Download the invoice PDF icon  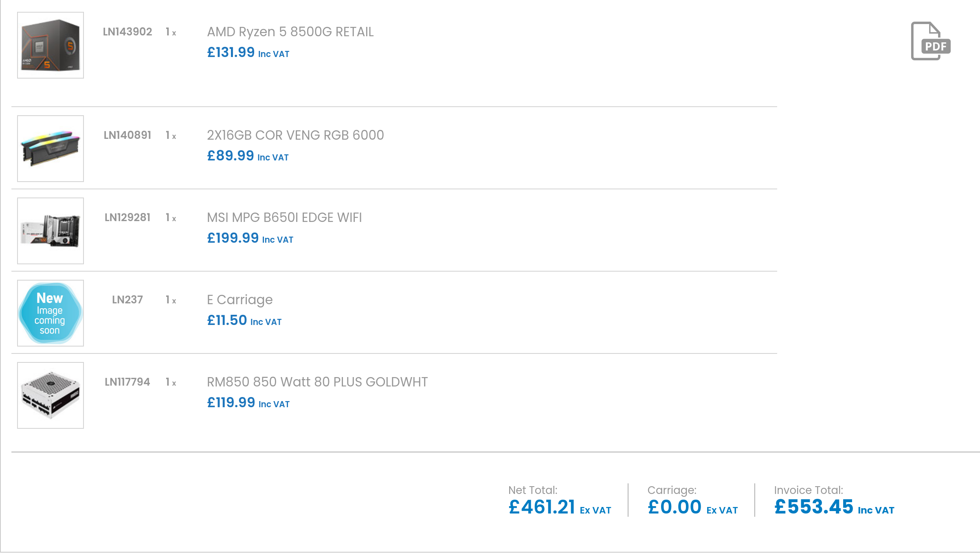pos(930,41)
